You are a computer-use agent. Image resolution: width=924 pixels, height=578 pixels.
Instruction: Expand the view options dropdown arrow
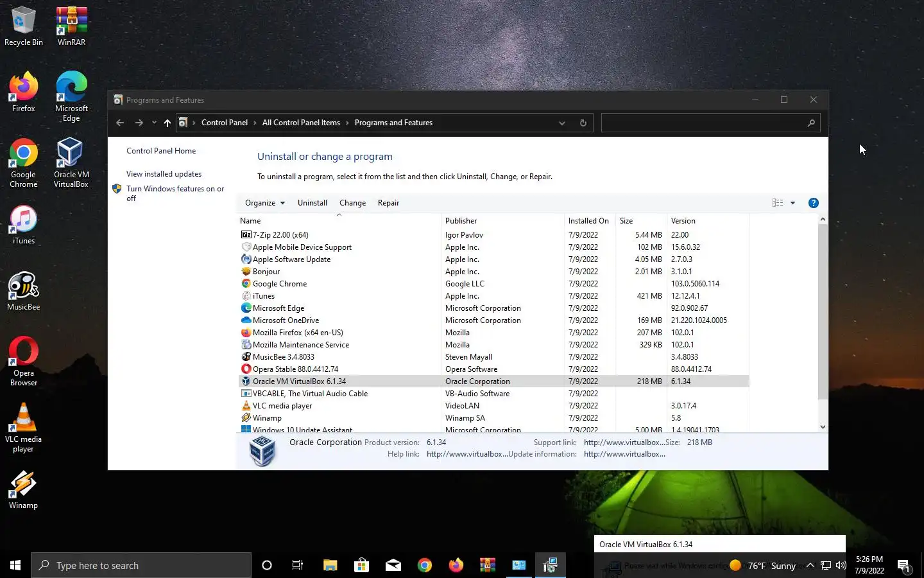792,203
